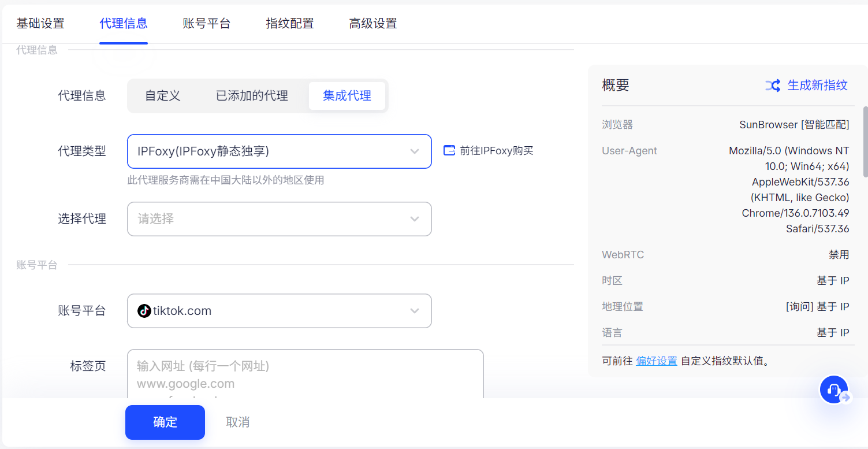The image size is (868, 449).
Task: Select the 已添加的代理 proxy option
Action: coord(252,96)
